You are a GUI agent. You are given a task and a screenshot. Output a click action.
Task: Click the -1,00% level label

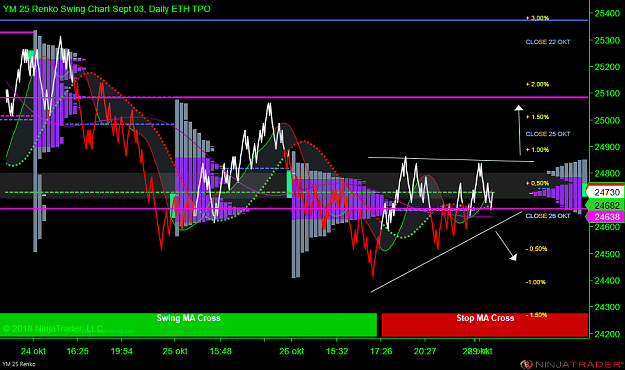click(536, 282)
